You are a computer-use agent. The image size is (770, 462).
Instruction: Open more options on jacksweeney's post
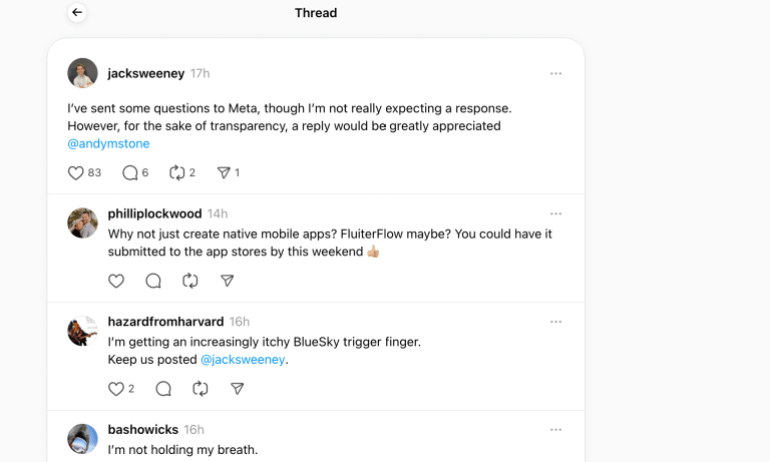click(x=556, y=73)
